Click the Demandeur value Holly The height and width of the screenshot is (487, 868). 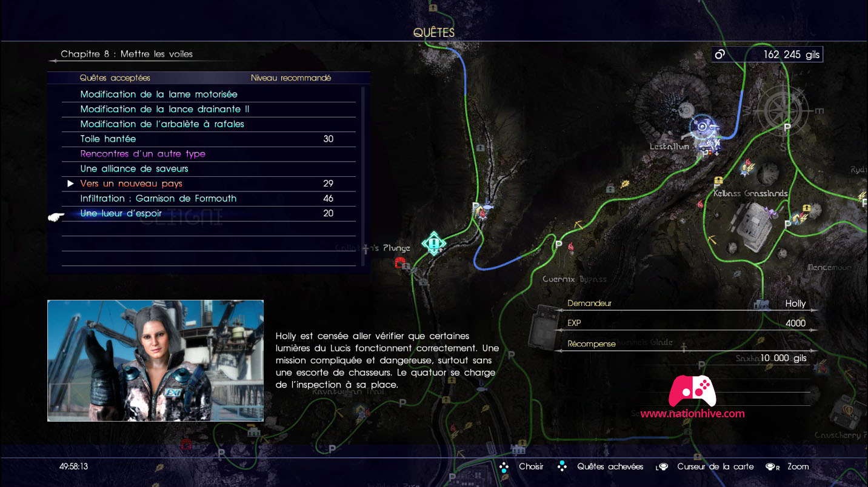(x=795, y=304)
